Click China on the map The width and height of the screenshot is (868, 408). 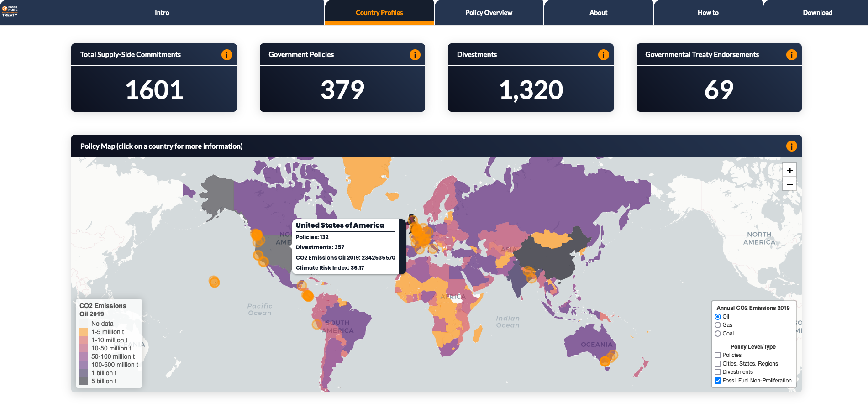[x=548, y=260]
